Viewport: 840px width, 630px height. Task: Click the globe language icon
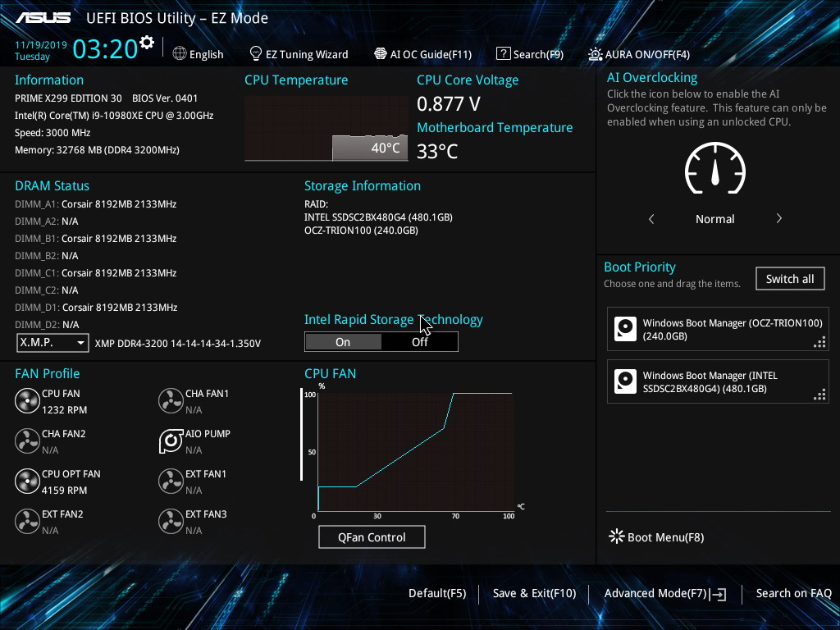(180, 53)
